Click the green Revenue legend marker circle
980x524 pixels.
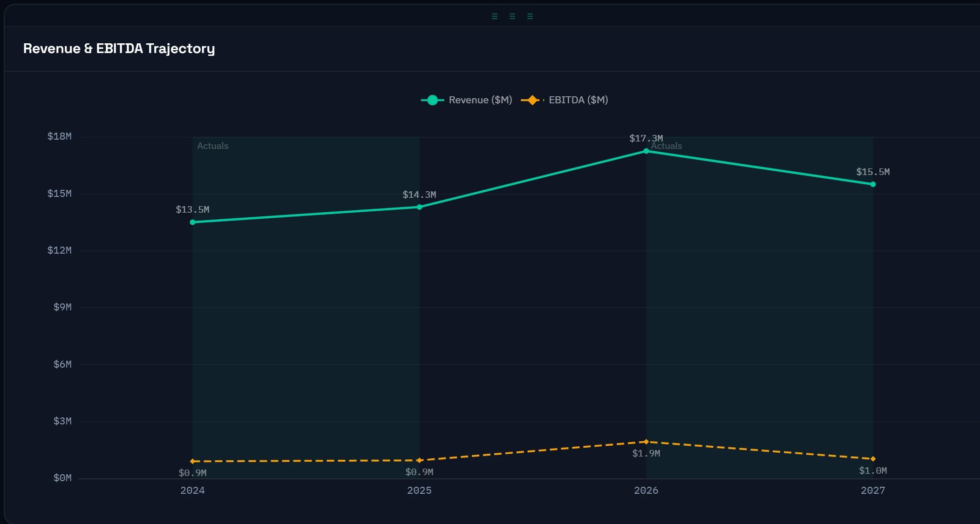point(432,100)
